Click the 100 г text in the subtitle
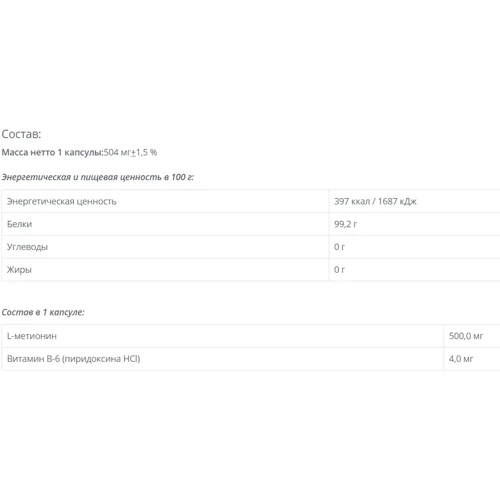This screenshot has width=500, height=500. click(182, 177)
